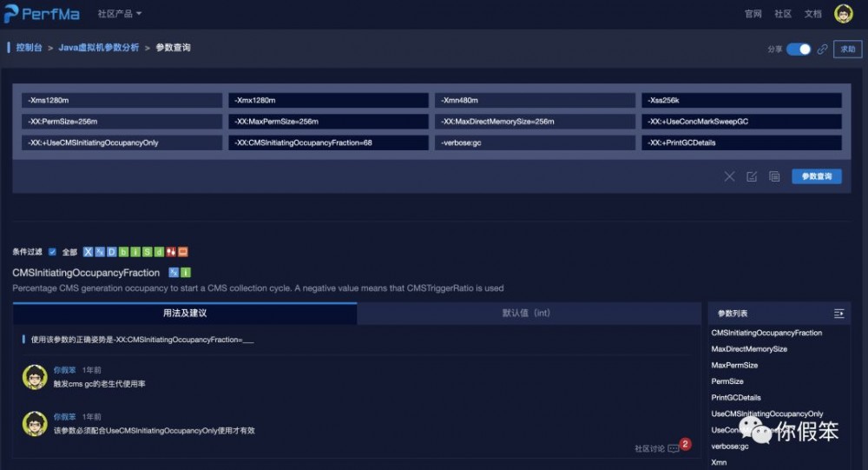This screenshot has height=470, width=868.
Task: Toggle the green d filter icon
Action: tap(159, 252)
